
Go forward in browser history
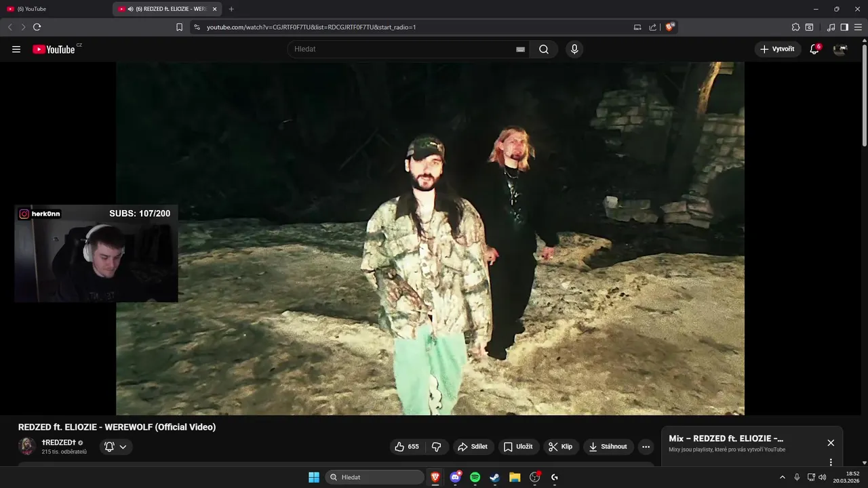point(23,27)
